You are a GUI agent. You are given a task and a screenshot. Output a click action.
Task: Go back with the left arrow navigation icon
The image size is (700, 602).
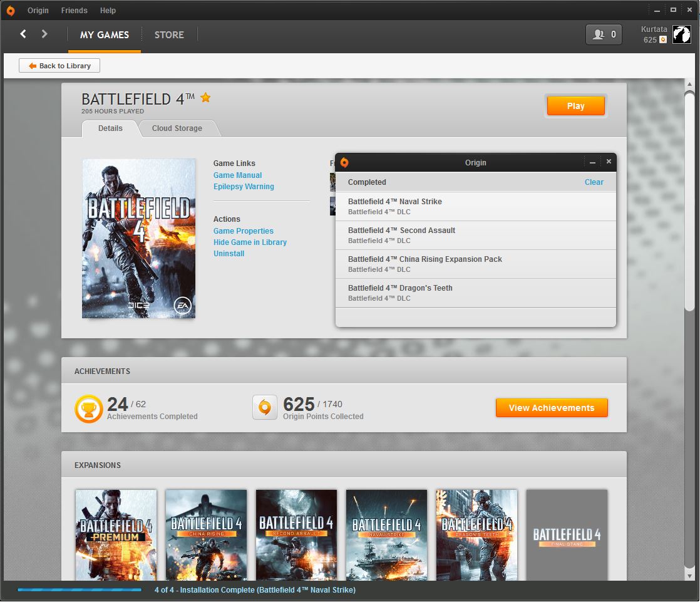click(x=23, y=34)
